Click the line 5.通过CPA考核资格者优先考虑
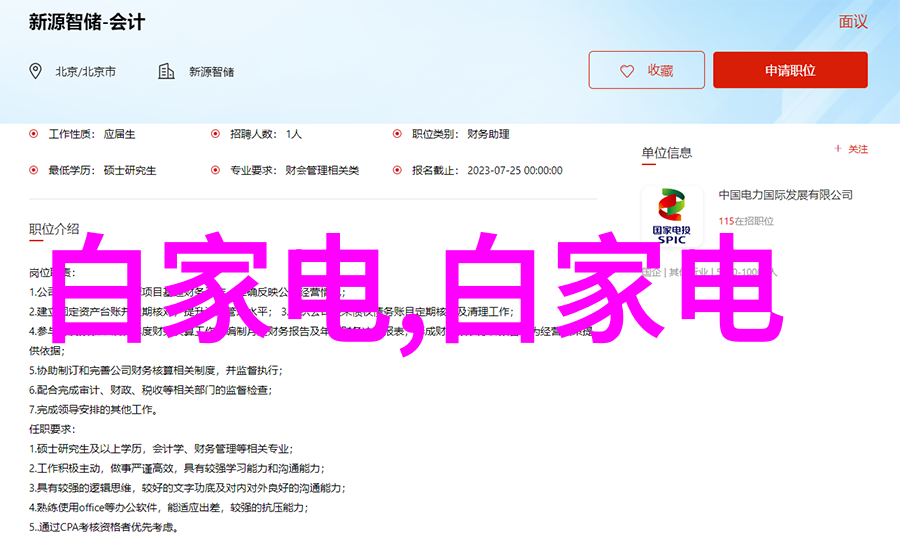 tap(104, 527)
